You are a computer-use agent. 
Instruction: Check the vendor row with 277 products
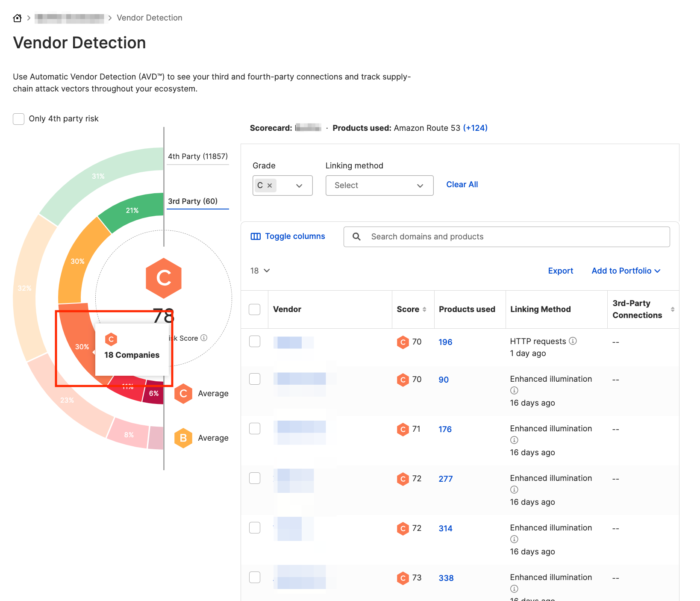click(x=255, y=478)
